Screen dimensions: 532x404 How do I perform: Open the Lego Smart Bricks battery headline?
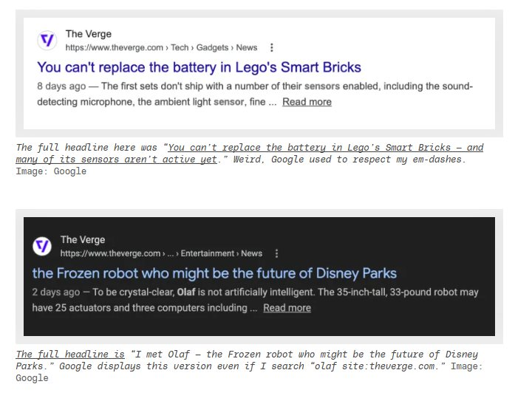tap(199, 67)
